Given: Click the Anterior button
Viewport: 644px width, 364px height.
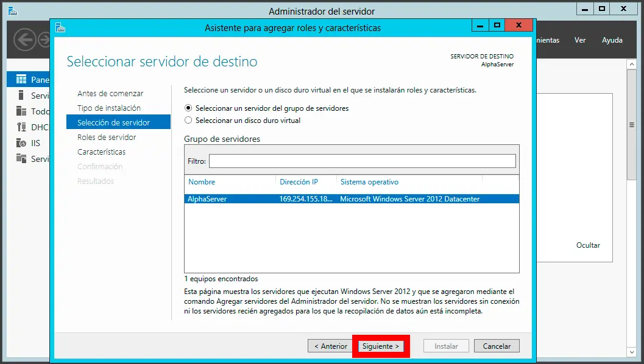Looking at the screenshot, I should tap(331, 346).
